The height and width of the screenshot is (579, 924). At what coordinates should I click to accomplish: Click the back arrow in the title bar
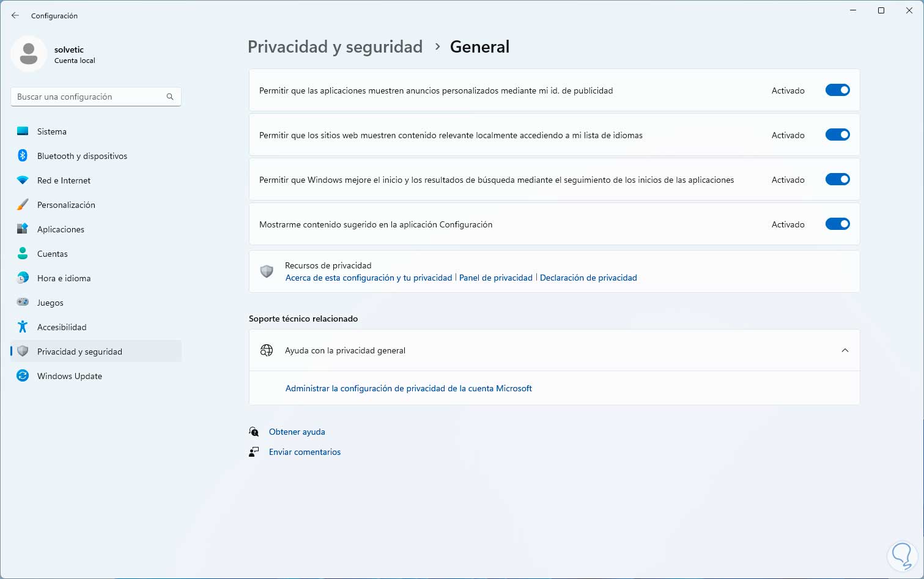(x=15, y=15)
